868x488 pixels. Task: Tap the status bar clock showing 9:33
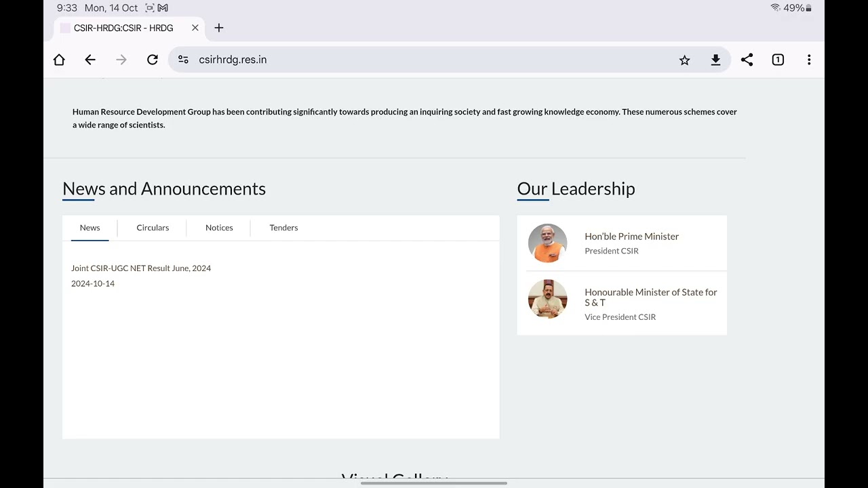(x=67, y=8)
